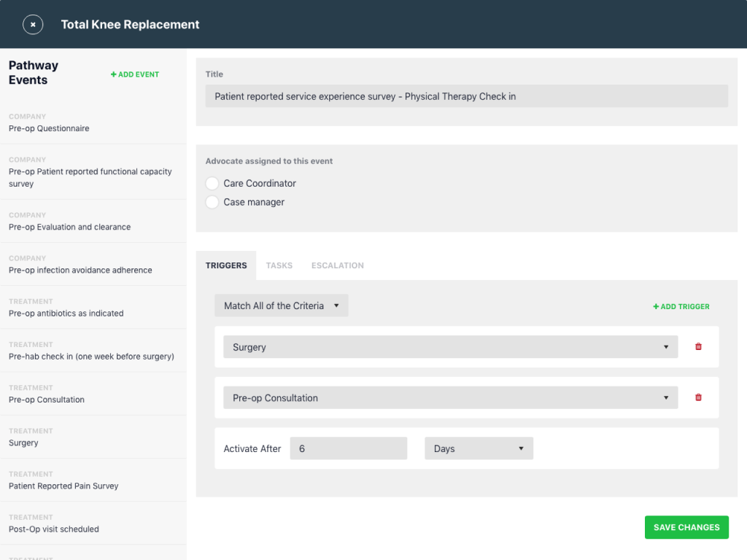747x560 pixels.
Task: Expand the Days dropdown to change time unit
Action: 479,448
